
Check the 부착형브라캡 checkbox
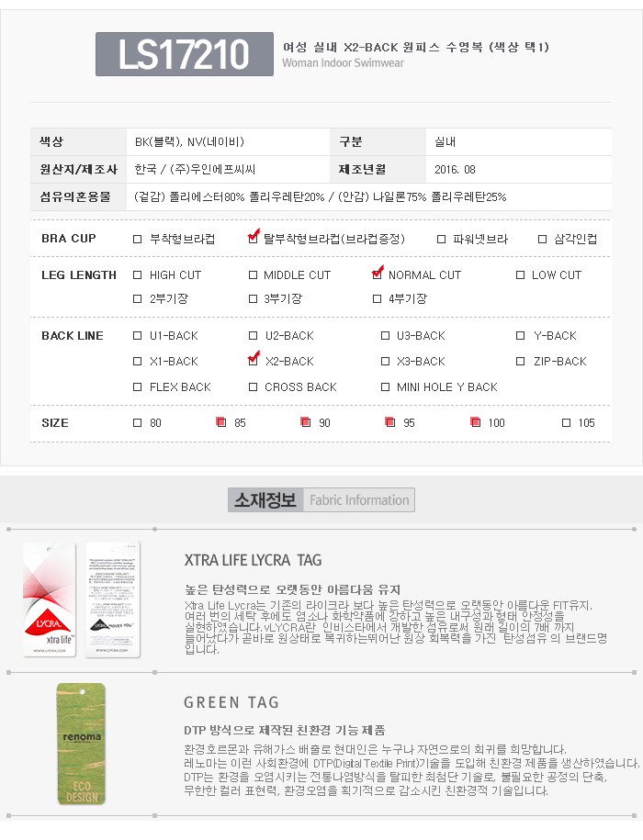(138, 240)
